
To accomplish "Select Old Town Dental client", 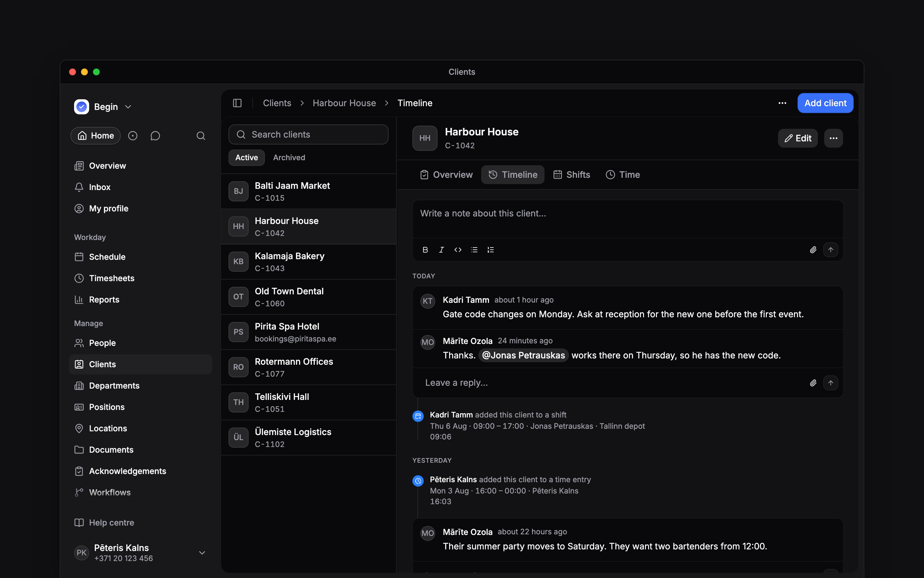I will (x=309, y=297).
